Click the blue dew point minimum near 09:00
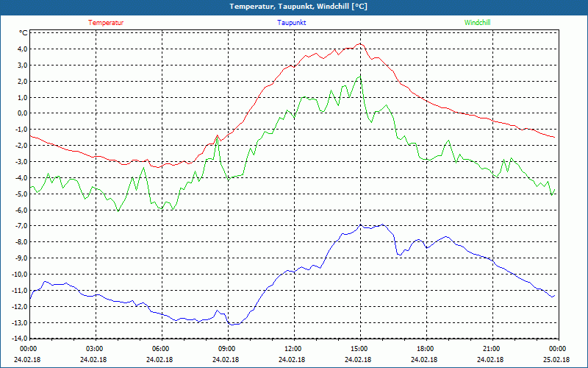 232,325
